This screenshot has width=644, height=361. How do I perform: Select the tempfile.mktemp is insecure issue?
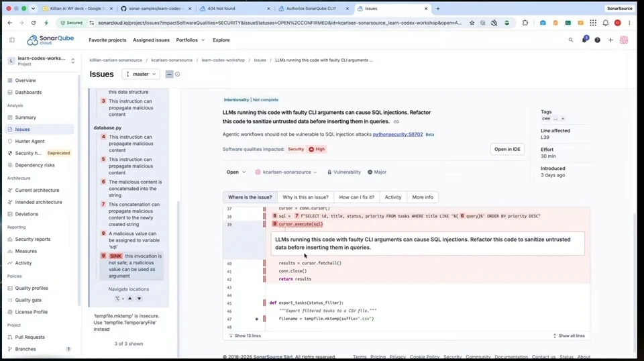(126, 322)
